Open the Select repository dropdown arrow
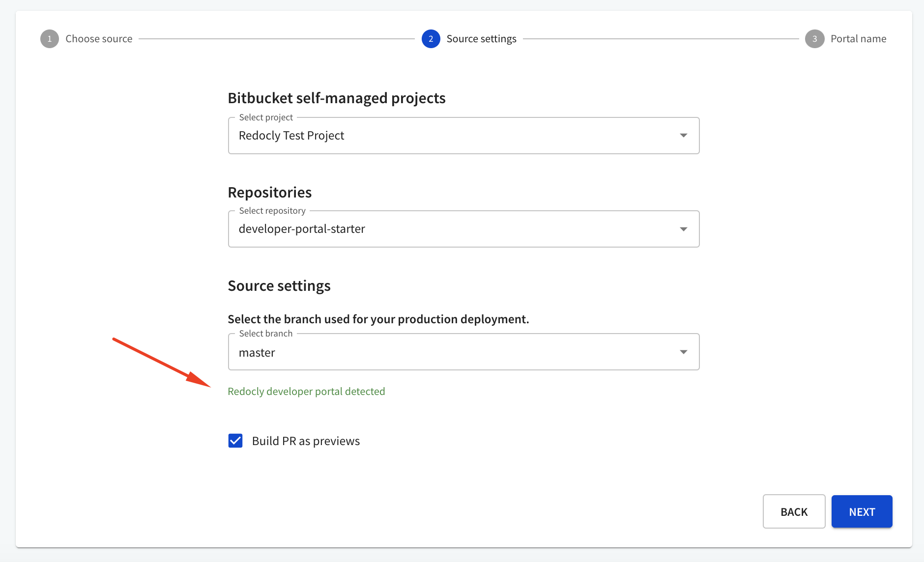 tap(683, 229)
